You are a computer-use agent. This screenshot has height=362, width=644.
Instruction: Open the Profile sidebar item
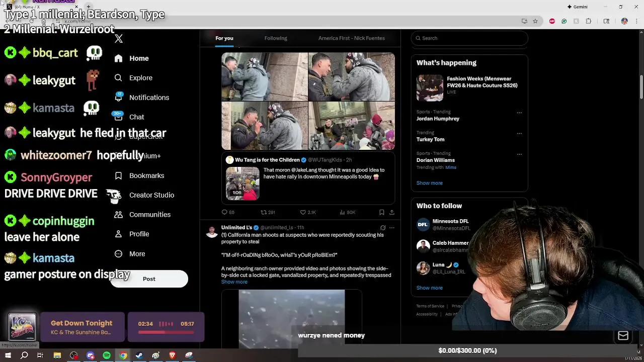[x=132, y=234]
